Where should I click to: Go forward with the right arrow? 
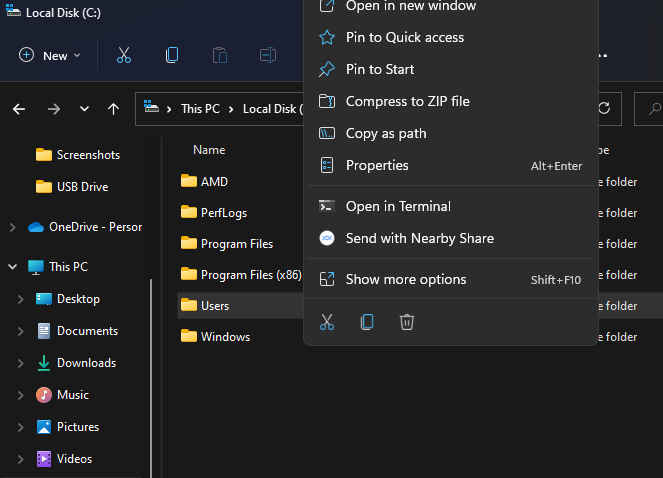(x=54, y=109)
